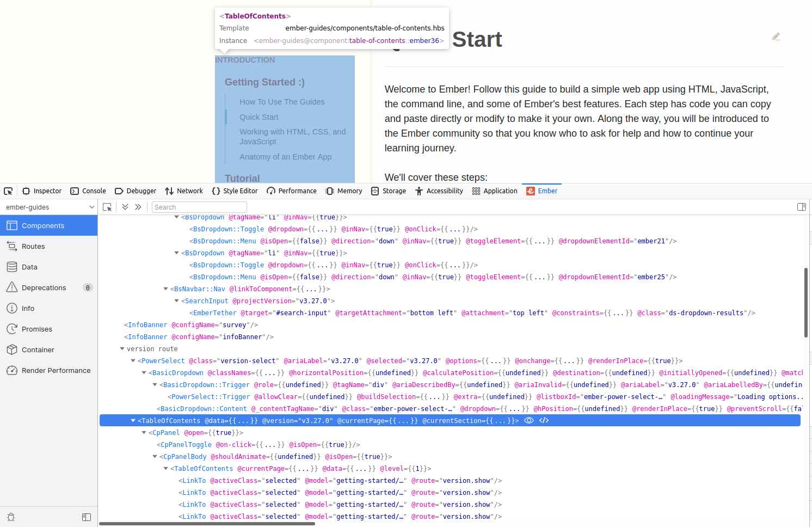
Task: Switch to the Debugger tab
Action: (x=136, y=191)
